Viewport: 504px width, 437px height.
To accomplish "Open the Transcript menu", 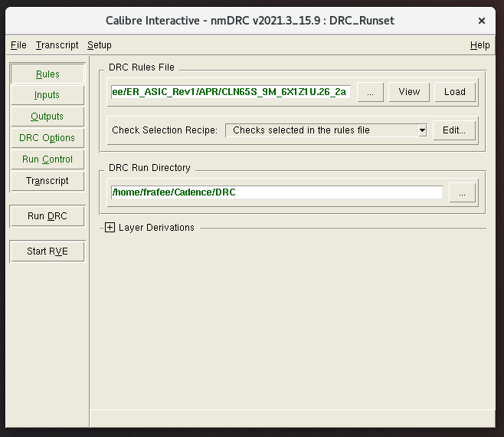I will 57,45.
